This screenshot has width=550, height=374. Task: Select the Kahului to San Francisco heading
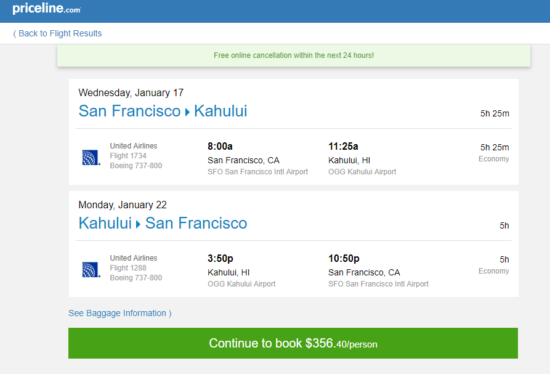click(x=163, y=223)
